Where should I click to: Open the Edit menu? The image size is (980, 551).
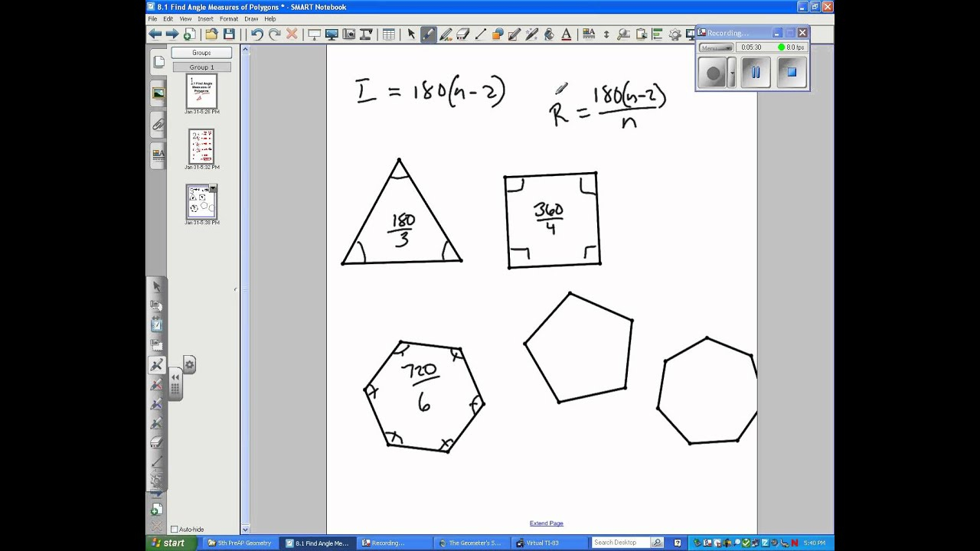(168, 19)
